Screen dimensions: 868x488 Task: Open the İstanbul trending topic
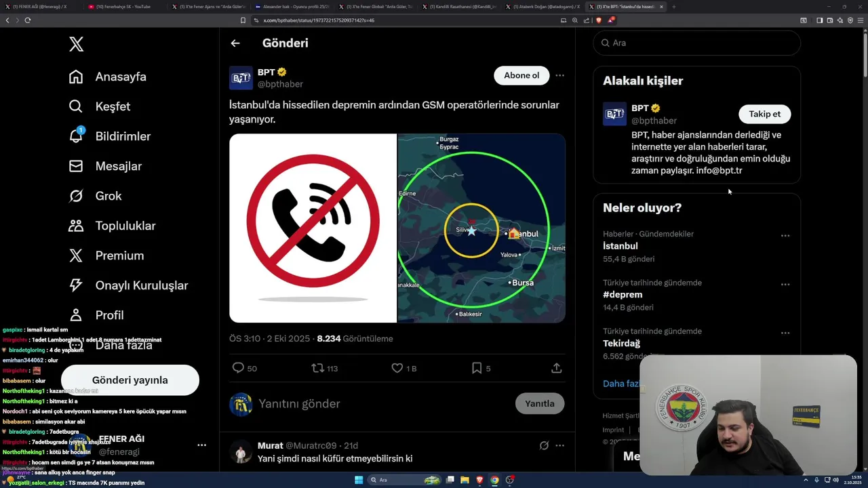pyautogui.click(x=620, y=246)
